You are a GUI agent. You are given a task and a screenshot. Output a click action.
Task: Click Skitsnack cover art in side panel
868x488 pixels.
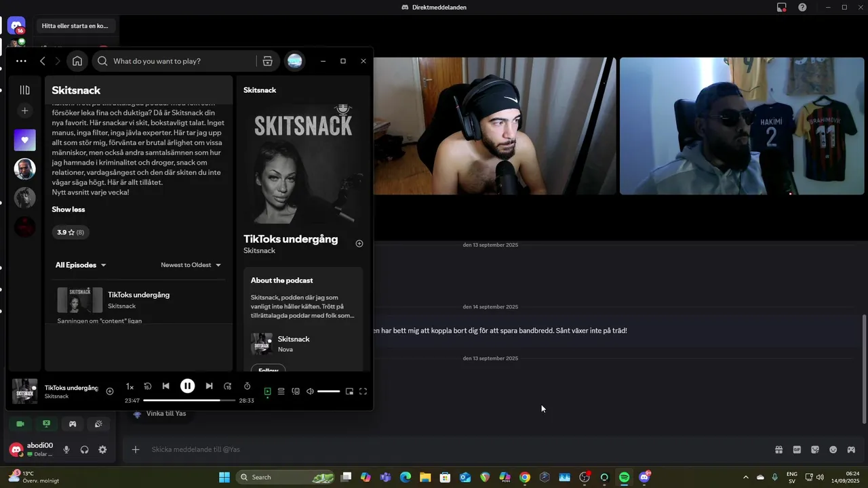(x=303, y=163)
